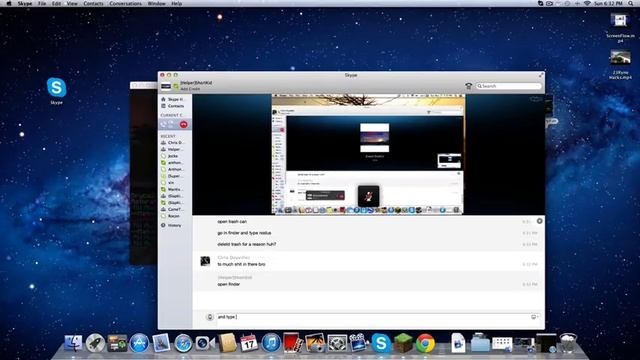Screen dimensions: 640x360
Task: Open iTunes from the Dock
Action: 271,343
